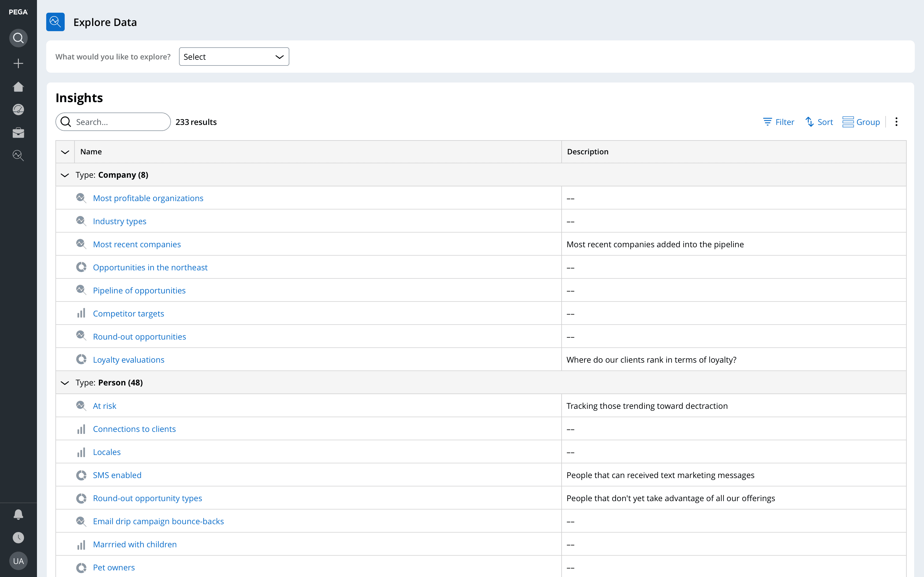The height and width of the screenshot is (577, 924).
Task: Collapse the Type: Company group
Action: point(65,175)
